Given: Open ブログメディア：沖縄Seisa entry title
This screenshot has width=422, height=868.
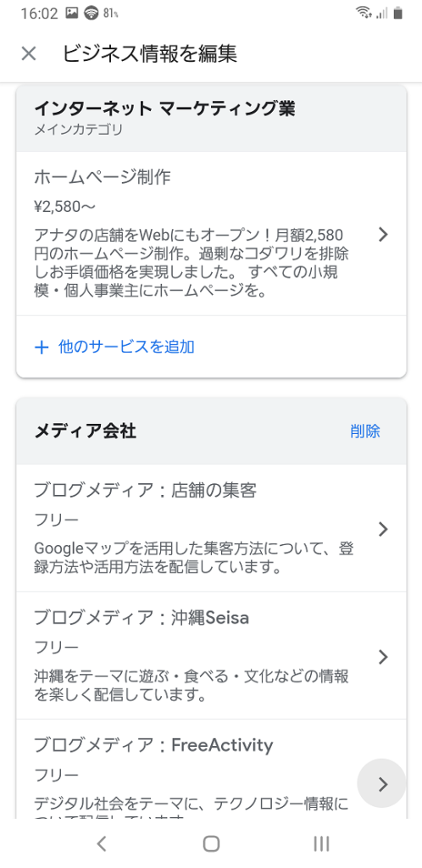Looking at the screenshot, I should click(x=142, y=617).
